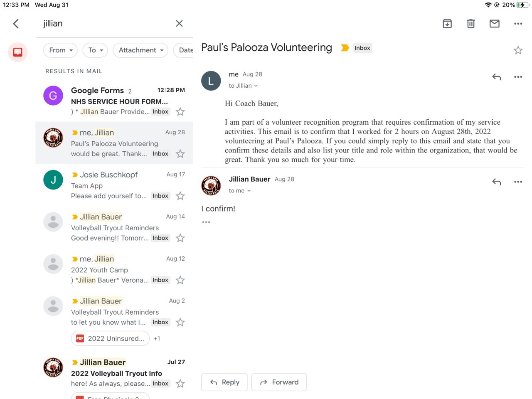Open the 2022 Volleyball Tryout Info email
Screen dimensions: 532x399
click(x=116, y=373)
